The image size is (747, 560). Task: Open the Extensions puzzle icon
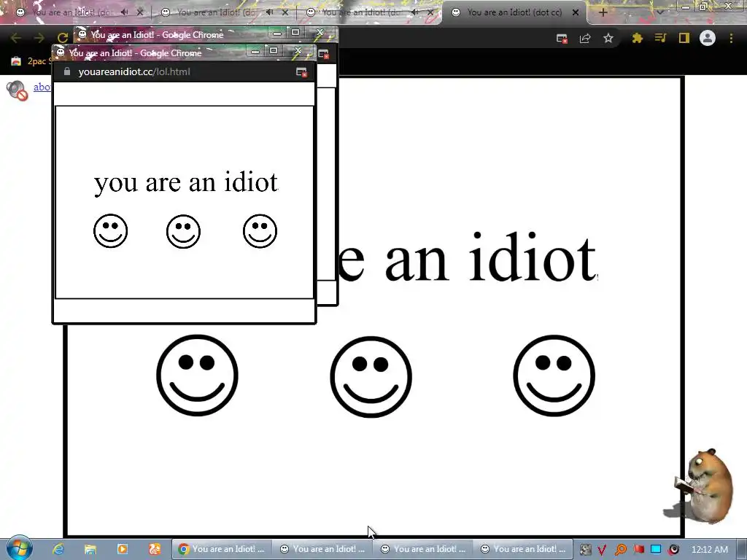(638, 38)
